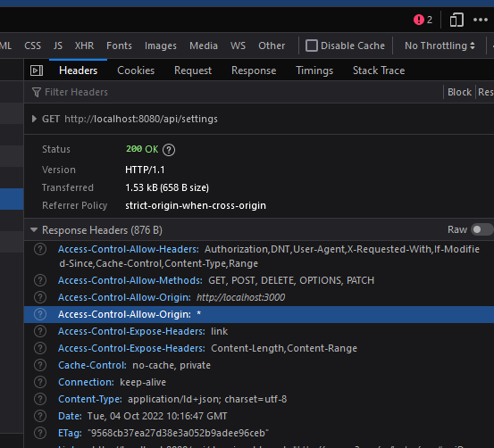Select the http://localhost:3000 origin value
Viewport: 494px width, 448px height.
240,297
